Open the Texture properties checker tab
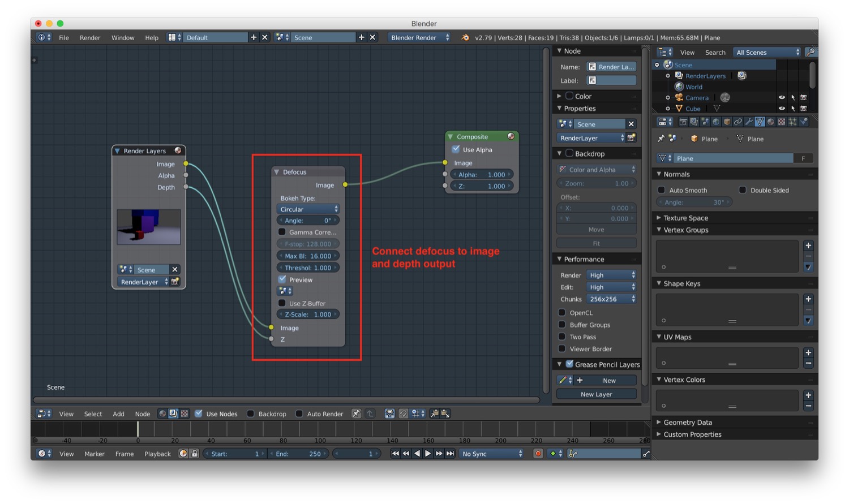 tap(782, 122)
